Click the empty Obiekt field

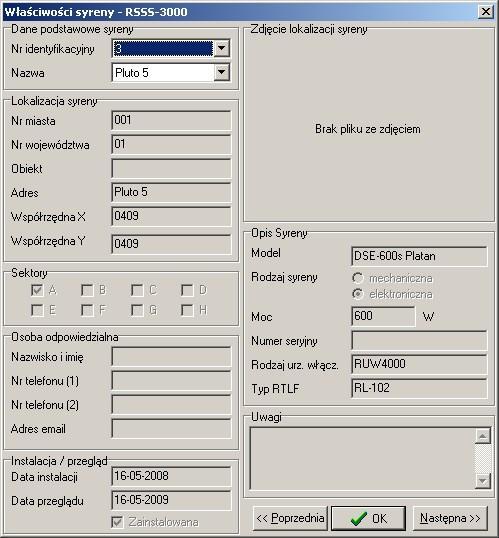(x=171, y=168)
